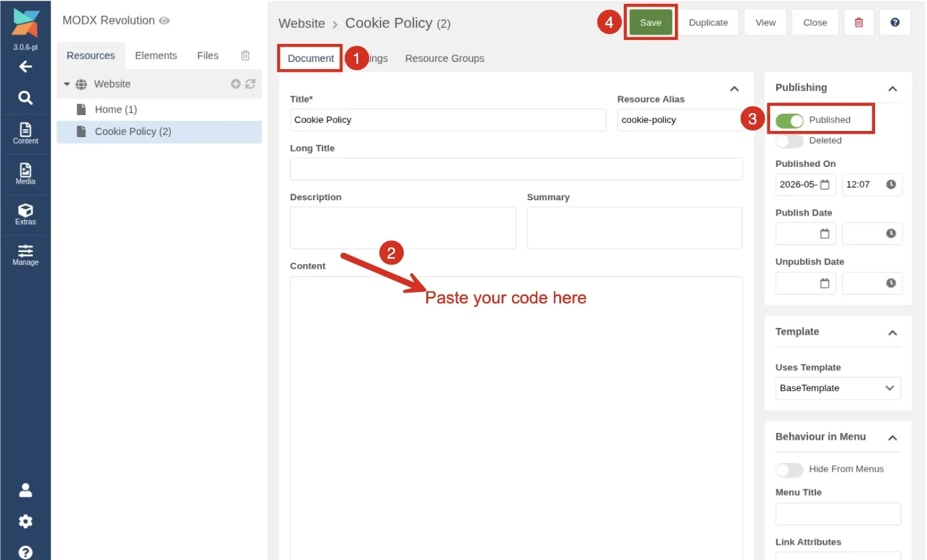927x560 pixels.
Task: Click the Save button
Action: click(x=650, y=23)
